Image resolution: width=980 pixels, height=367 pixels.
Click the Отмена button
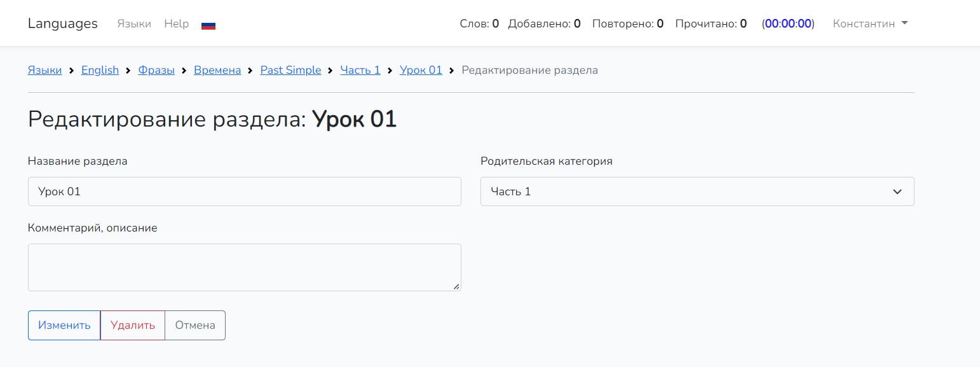point(195,325)
